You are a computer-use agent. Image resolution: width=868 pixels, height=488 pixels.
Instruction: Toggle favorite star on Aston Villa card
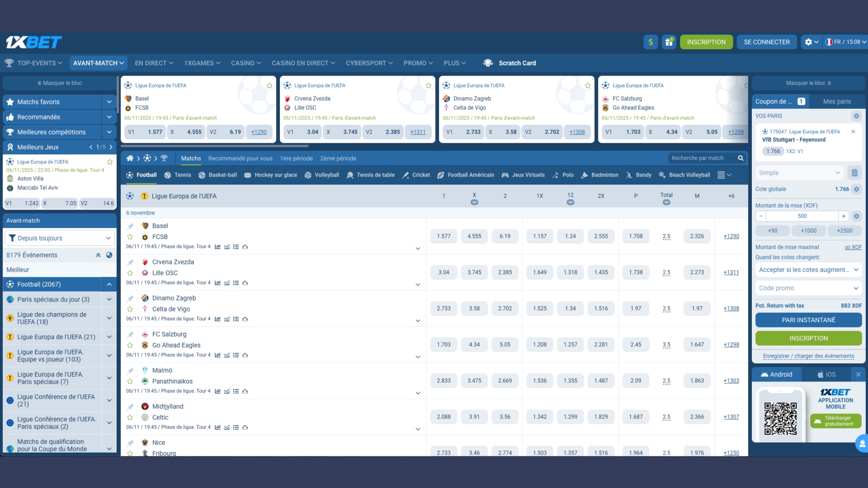pos(109,162)
